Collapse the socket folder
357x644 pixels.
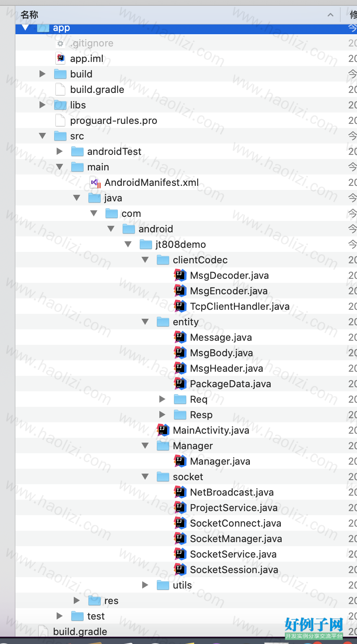point(145,476)
